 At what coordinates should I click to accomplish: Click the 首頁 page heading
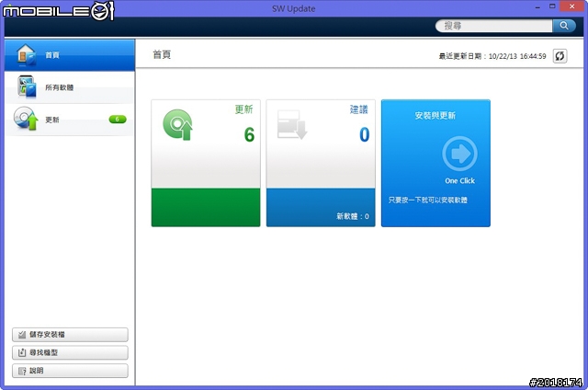(x=162, y=55)
